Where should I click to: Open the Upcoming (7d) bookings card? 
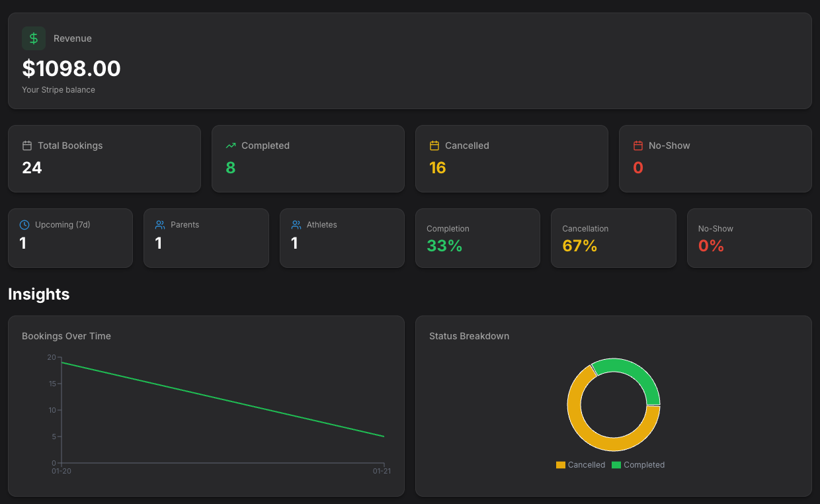pyautogui.click(x=70, y=238)
